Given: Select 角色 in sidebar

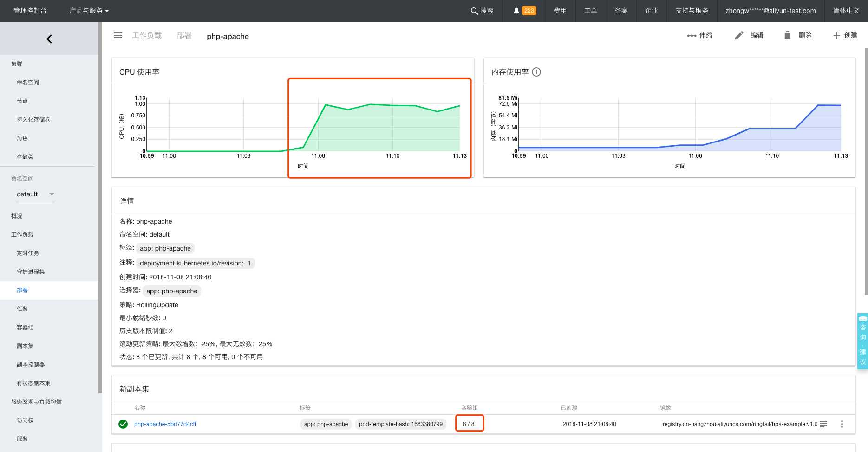Looking at the screenshot, I should [x=22, y=138].
